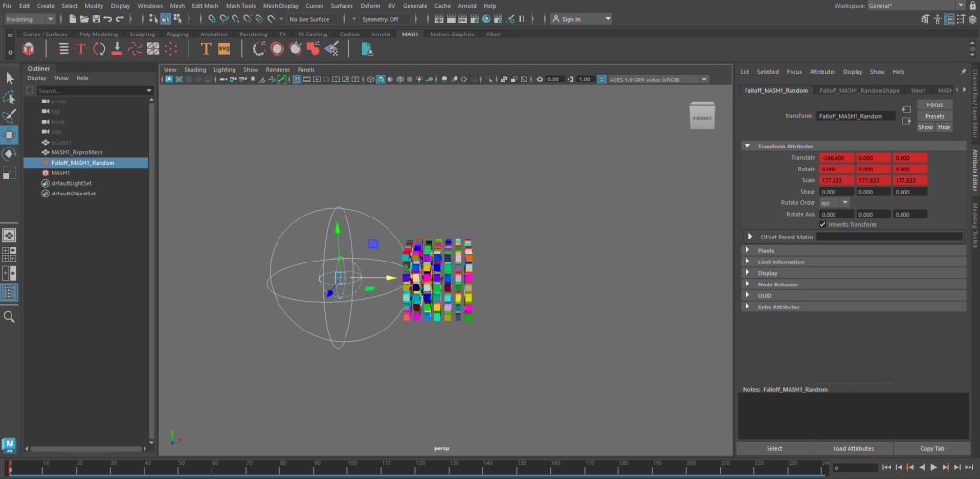Switch to the Motion Graphics shelf tab
Image resolution: width=980 pixels, height=479 pixels.
(451, 34)
